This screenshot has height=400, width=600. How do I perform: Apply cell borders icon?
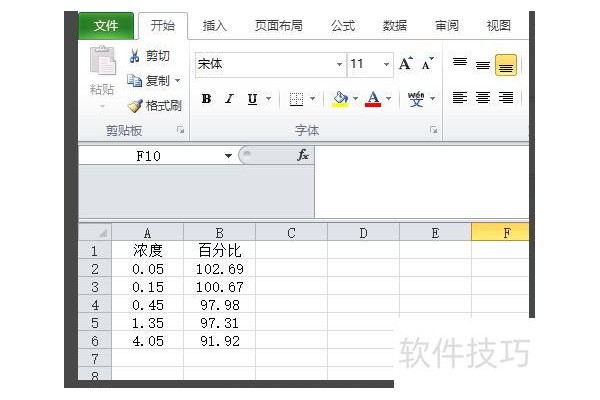(296, 99)
